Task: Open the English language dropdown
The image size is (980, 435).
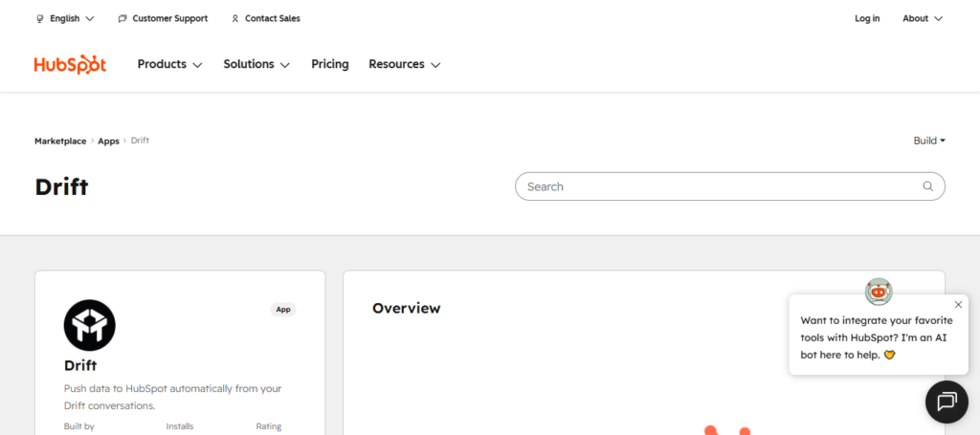Action: pos(66,19)
